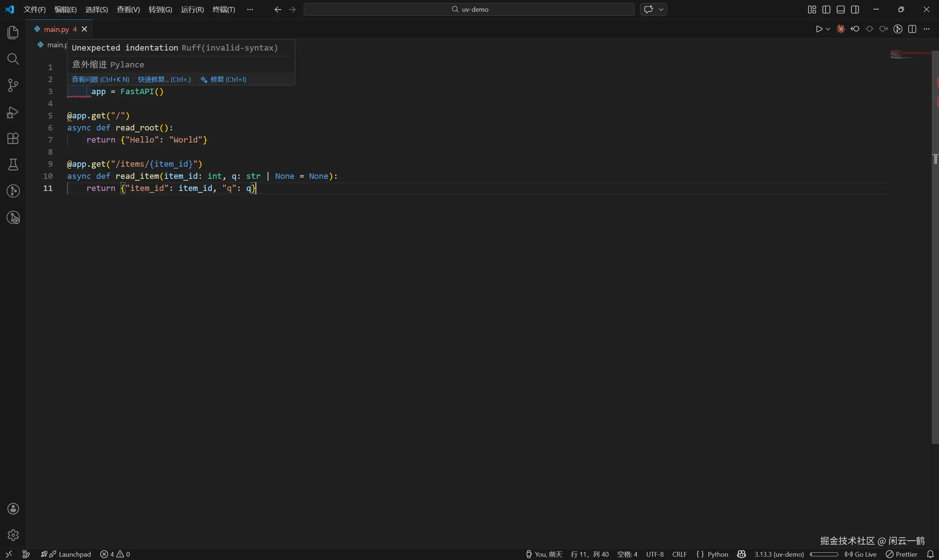Expand the Copilot chat dropdown in title bar
Viewport: 939px width, 560px height.
(x=661, y=10)
